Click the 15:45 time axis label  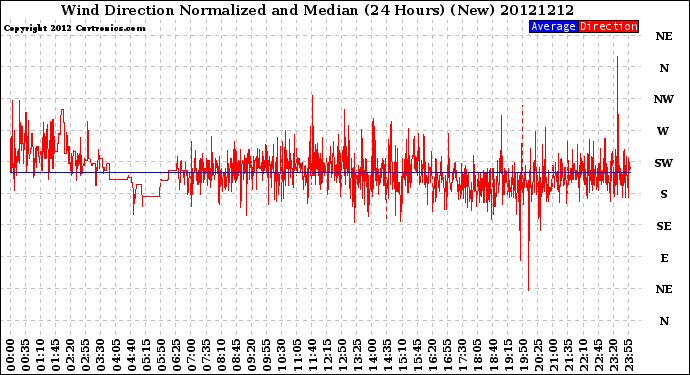(x=418, y=355)
